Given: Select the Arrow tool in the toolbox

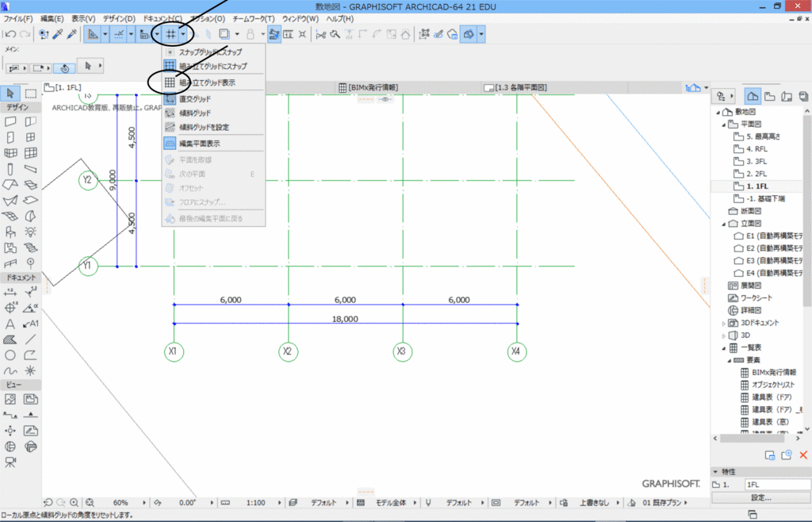Looking at the screenshot, I should 10,94.
